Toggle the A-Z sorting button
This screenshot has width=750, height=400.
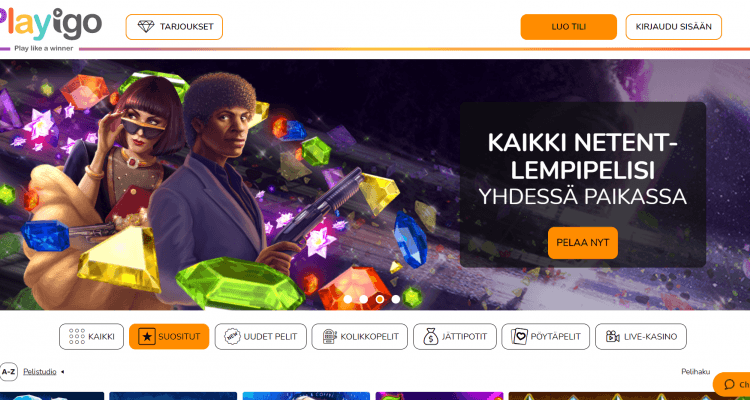8,371
